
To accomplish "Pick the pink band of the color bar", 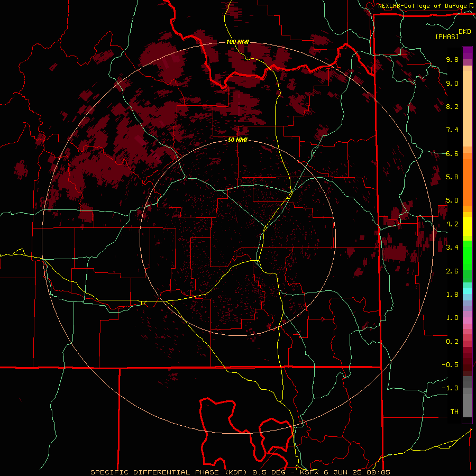I will [x=467, y=321].
